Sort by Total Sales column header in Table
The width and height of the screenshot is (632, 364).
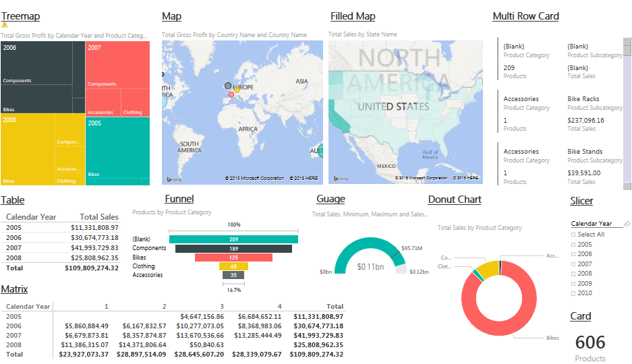coord(98,217)
